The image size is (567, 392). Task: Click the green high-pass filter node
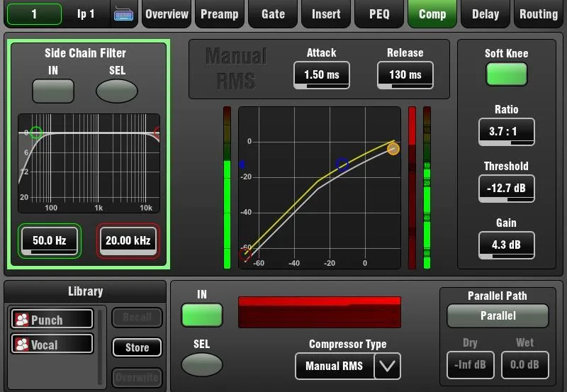(36, 133)
